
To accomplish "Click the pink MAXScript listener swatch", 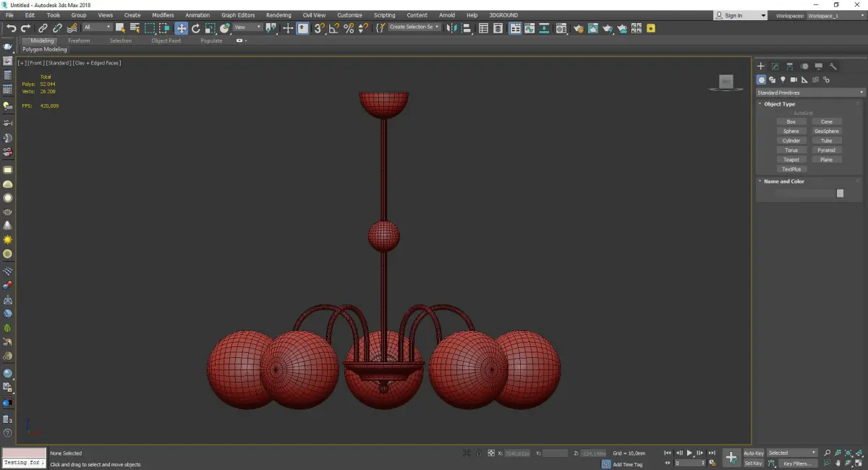I will coord(24,453).
